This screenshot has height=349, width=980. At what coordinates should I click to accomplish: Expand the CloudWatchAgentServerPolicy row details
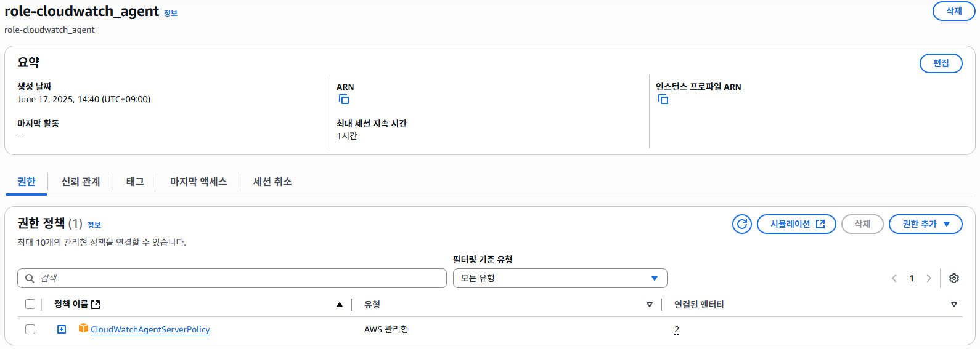tap(62, 329)
